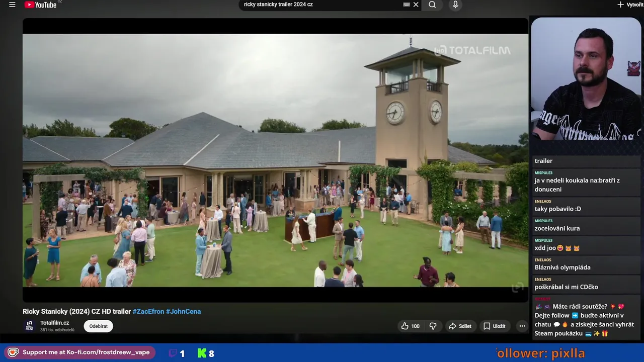Viewport: 644px width, 362px height.
Task: Clear the search query with X
Action: tap(416, 5)
